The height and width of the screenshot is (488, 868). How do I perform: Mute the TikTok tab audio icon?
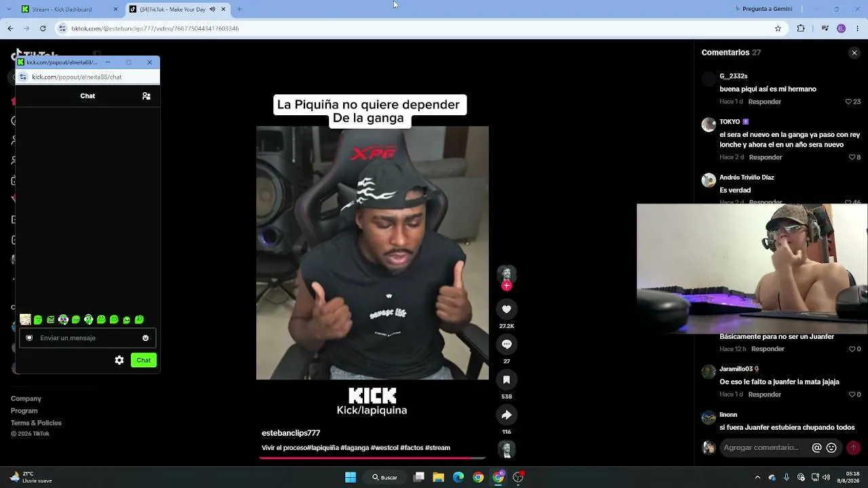click(212, 9)
